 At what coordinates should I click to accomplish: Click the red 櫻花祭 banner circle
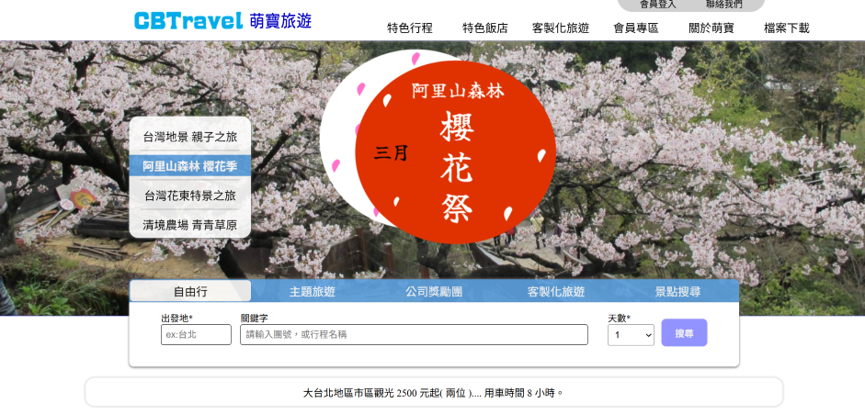455,152
